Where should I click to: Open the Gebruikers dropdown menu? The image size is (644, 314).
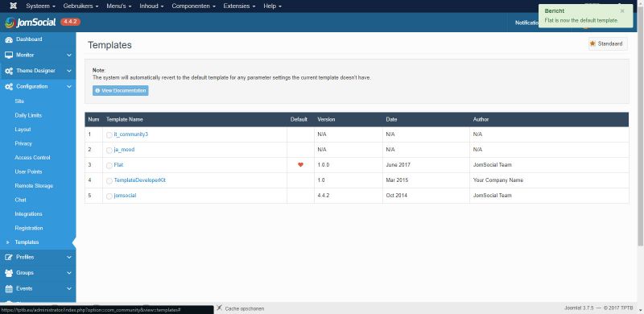click(x=81, y=6)
